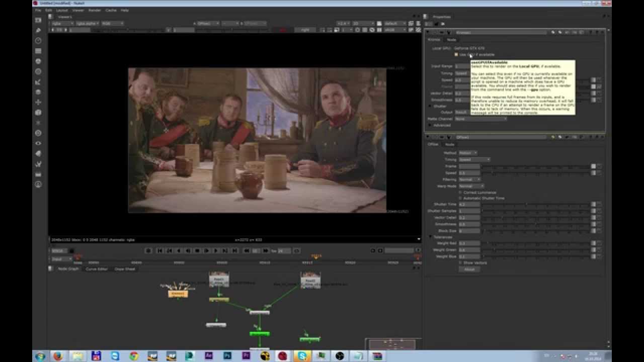Adjust the Shutter Time slider
The image size is (644, 362).
pyautogui.click(x=536, y=205)
